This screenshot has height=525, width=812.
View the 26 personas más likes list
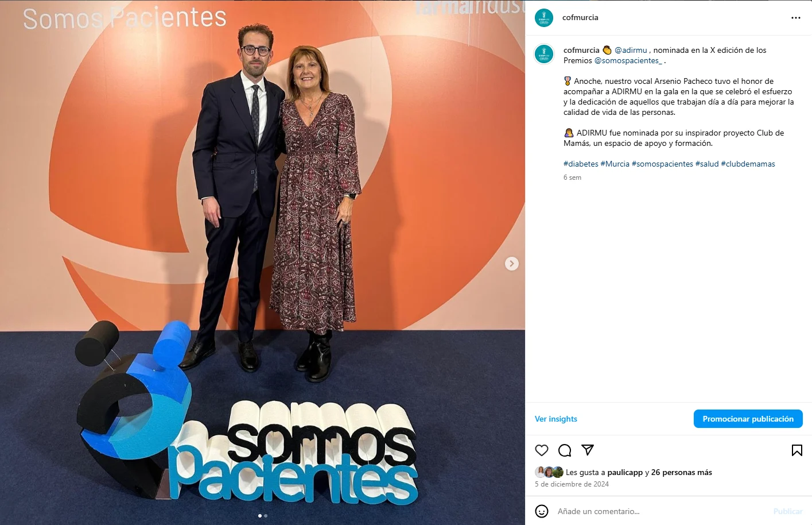[682, 473]
